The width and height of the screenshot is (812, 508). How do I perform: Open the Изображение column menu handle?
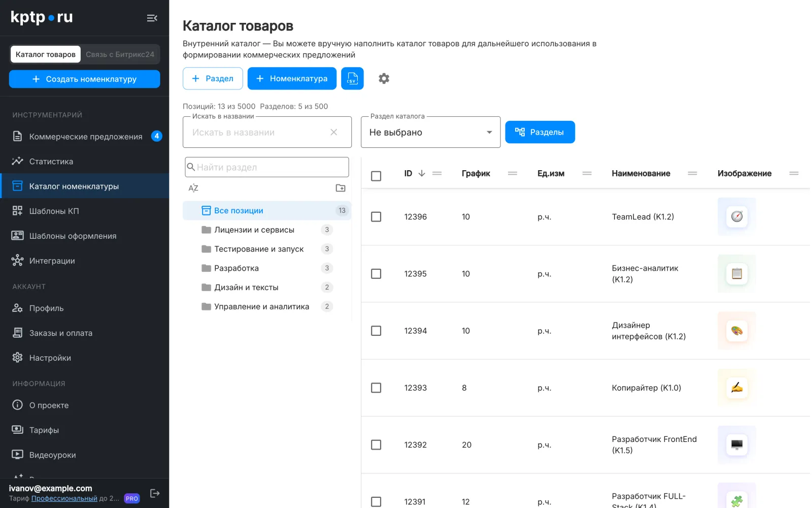794,173
